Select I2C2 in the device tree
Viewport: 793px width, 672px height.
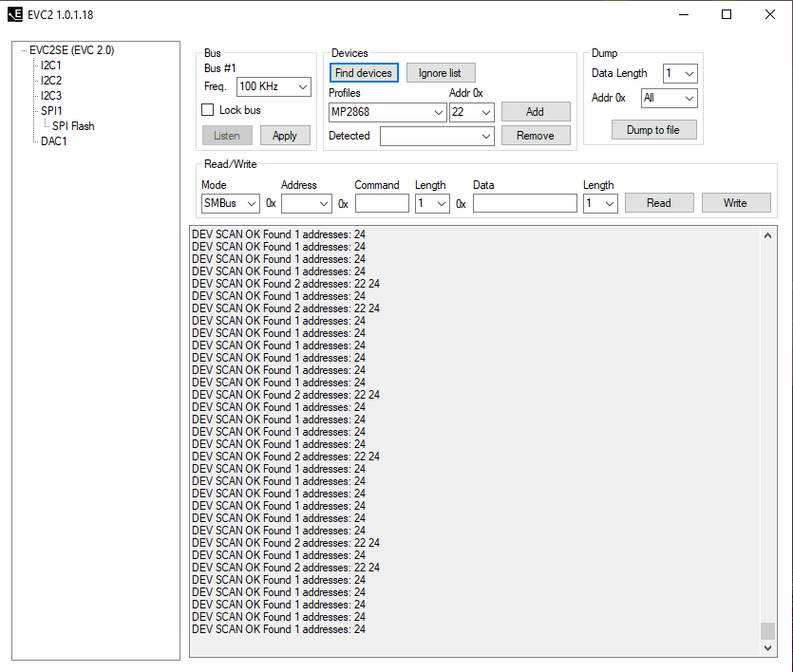click(x=51, y=81)
